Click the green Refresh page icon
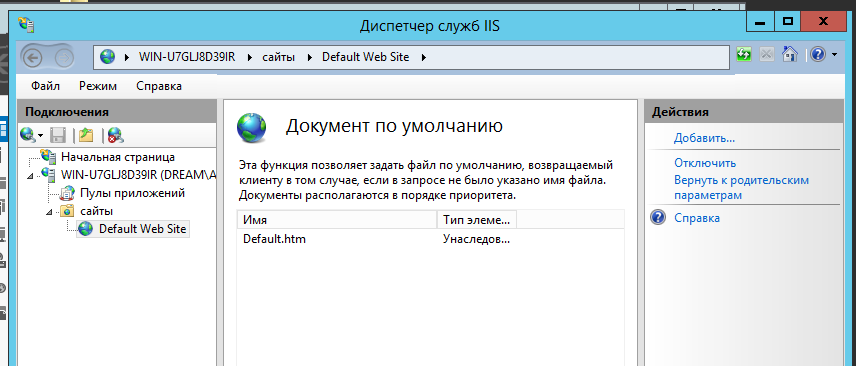 pos(744,54)
